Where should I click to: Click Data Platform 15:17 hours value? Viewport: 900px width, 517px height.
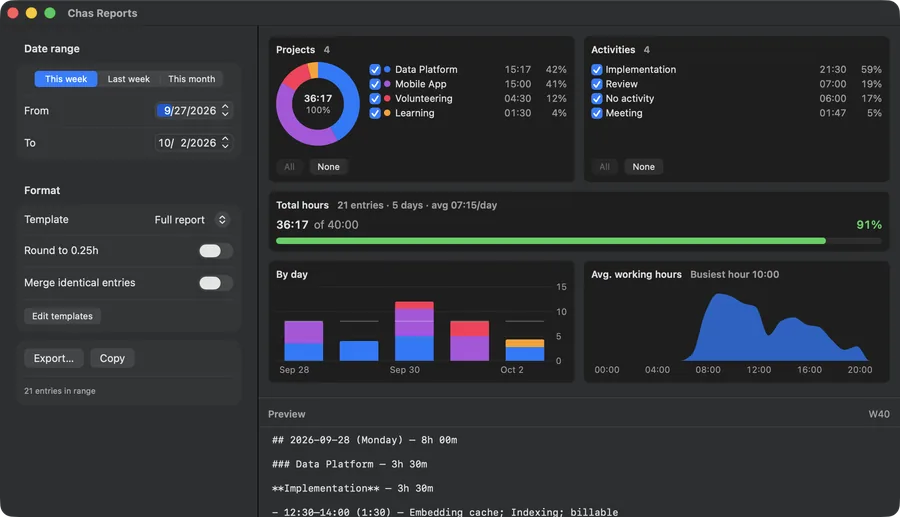click(517, 69)
